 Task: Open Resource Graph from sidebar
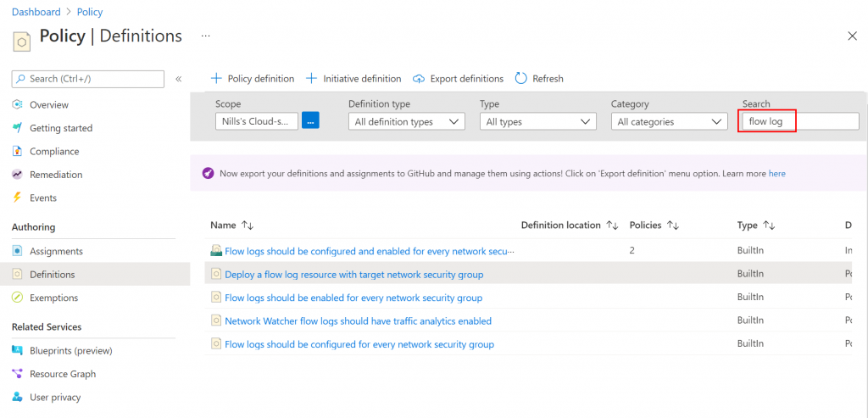(x=62, y=374)
